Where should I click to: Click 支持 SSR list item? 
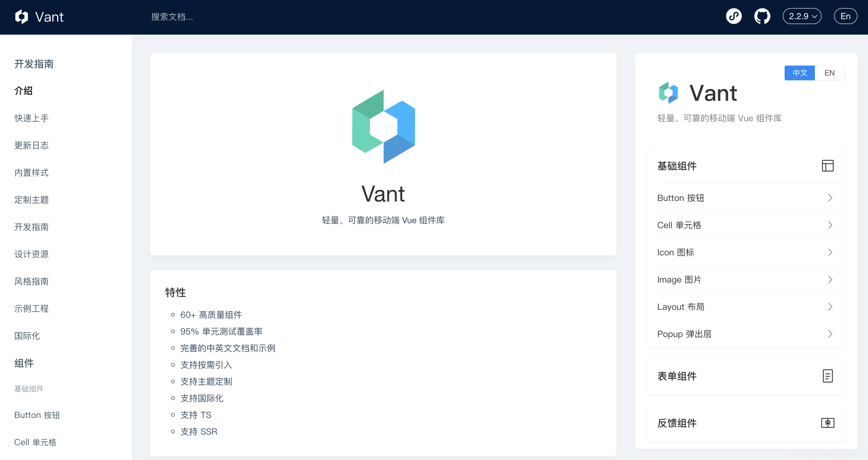[x=199, y=432]
